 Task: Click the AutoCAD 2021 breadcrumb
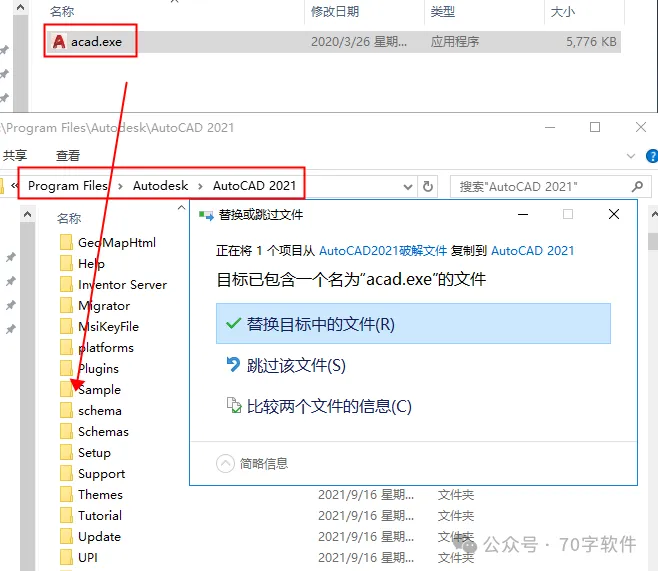click(254, 185)
